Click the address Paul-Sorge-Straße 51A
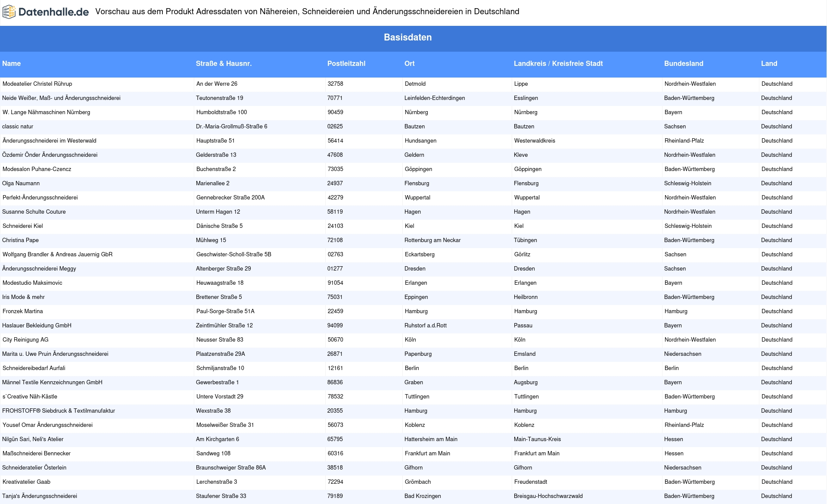 tap(226, 311)
